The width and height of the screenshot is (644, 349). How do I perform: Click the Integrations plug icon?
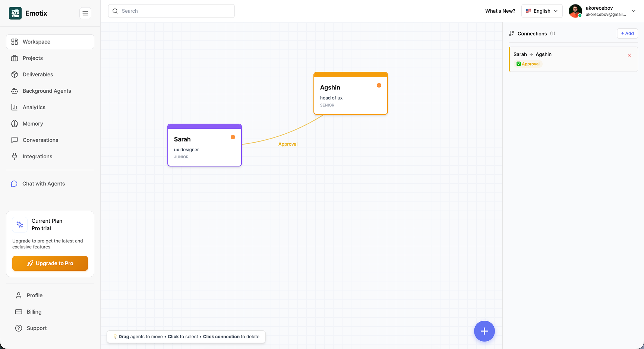pos(15,156)
